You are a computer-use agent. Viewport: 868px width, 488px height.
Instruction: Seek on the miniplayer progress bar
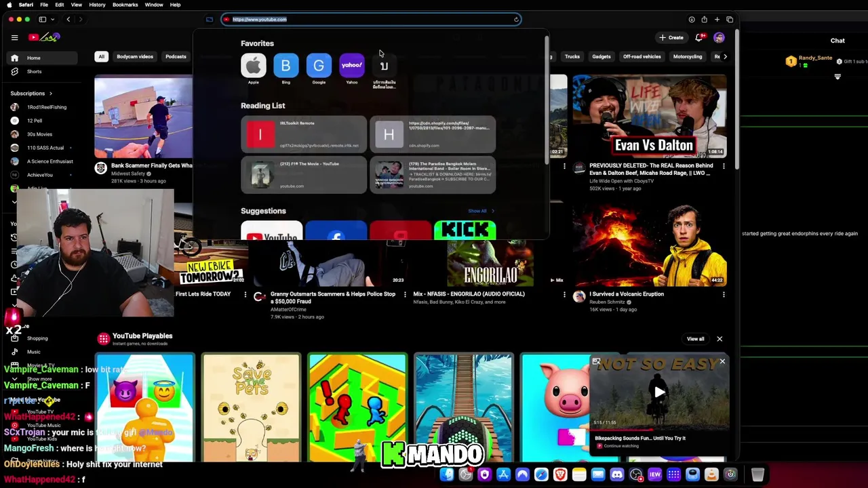click(x=659, y=430)
